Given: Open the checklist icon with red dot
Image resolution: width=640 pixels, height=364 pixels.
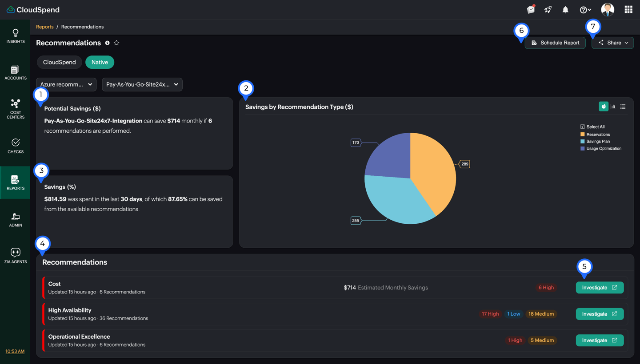Looking at the screenshot, I should [531, 9].
